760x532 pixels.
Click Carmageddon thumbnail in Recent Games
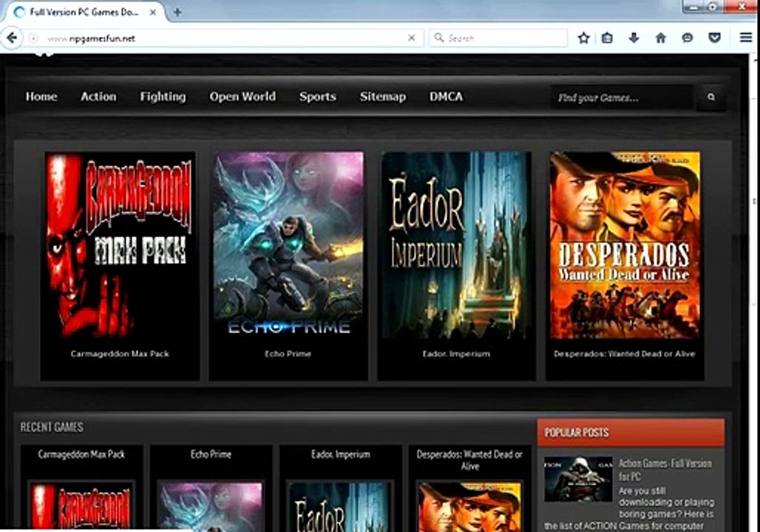point(81,506)
